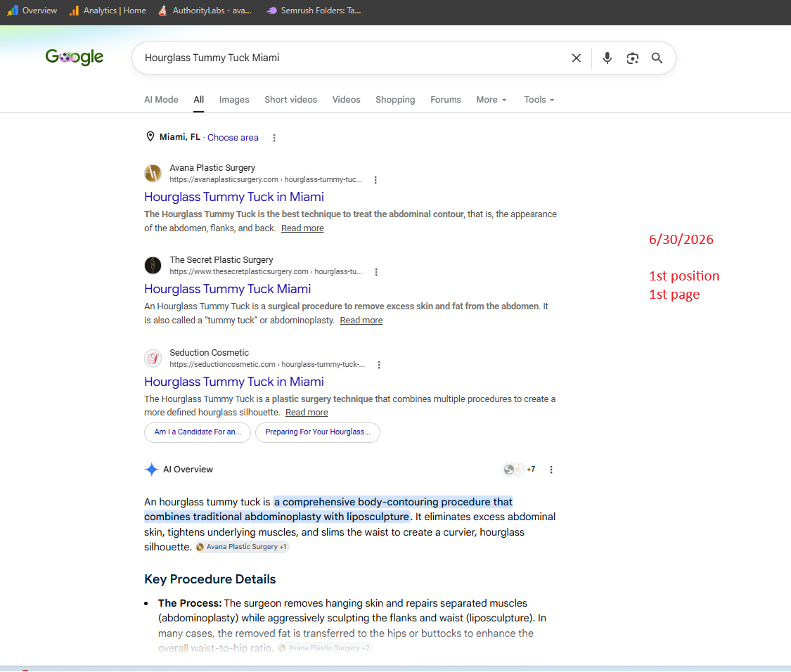The height and width of the screenshot is (672, 791).
Task: Switch to Shopping tab
Action: pyautogui.click(x=395, y=100)
